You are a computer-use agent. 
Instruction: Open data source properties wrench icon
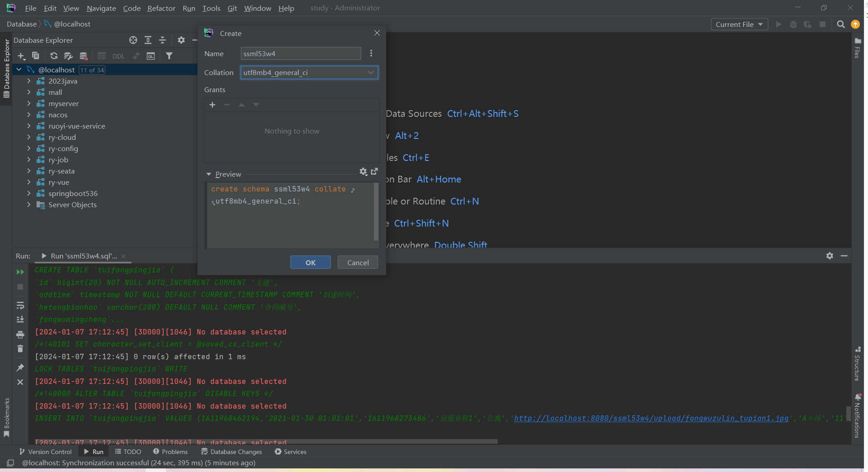click(x=68, y=56)
